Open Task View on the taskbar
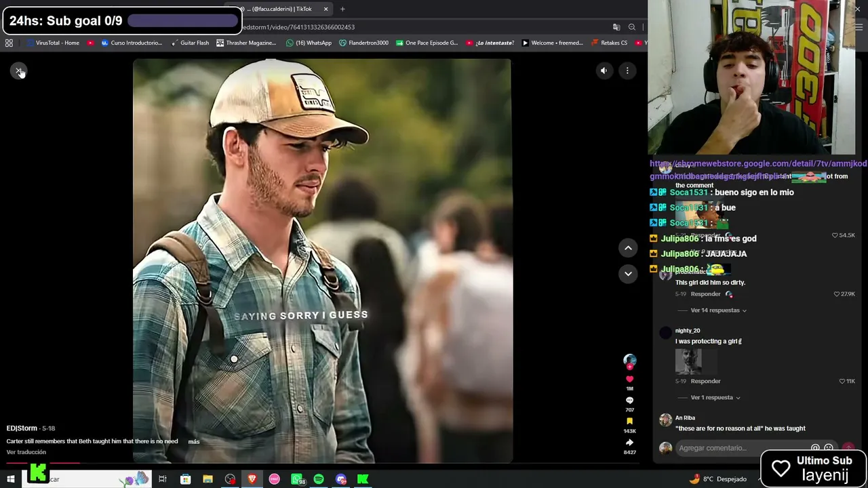868x488 pixels. 163,479
